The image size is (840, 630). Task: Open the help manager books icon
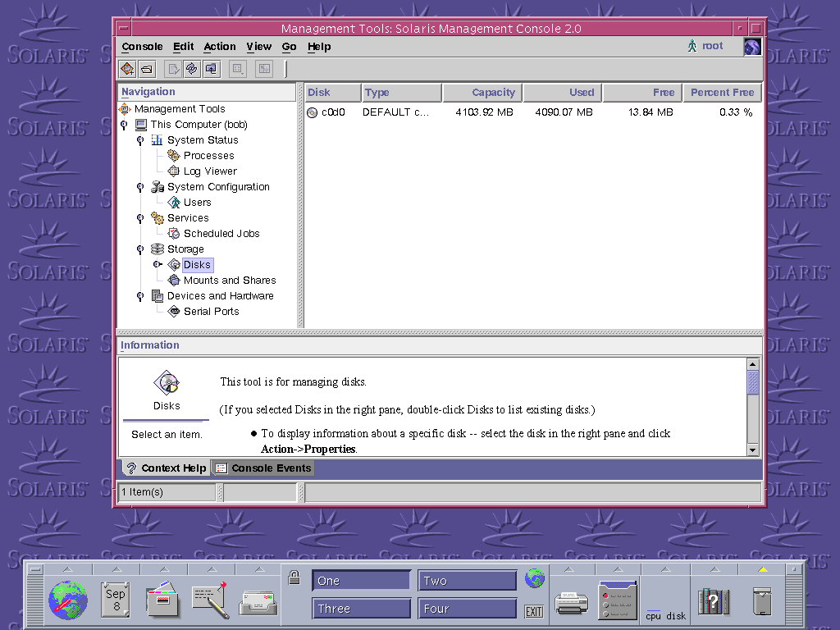pos(714,601)
